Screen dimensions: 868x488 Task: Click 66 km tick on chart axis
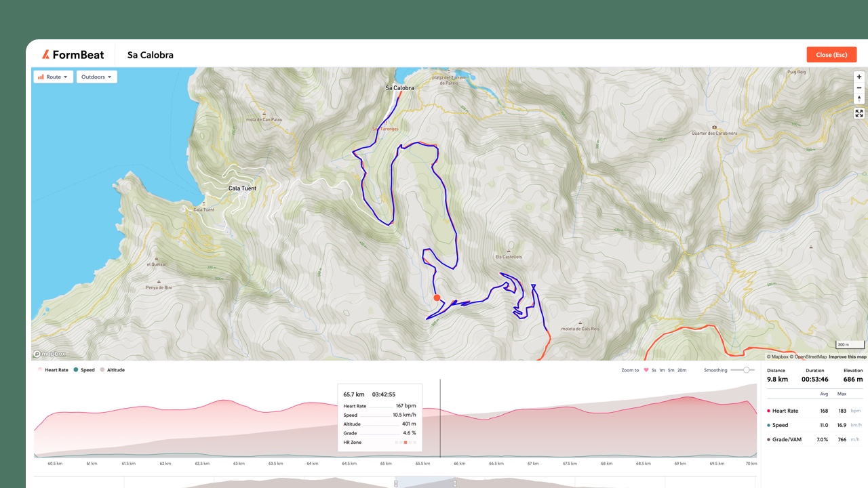coord(459,464)
